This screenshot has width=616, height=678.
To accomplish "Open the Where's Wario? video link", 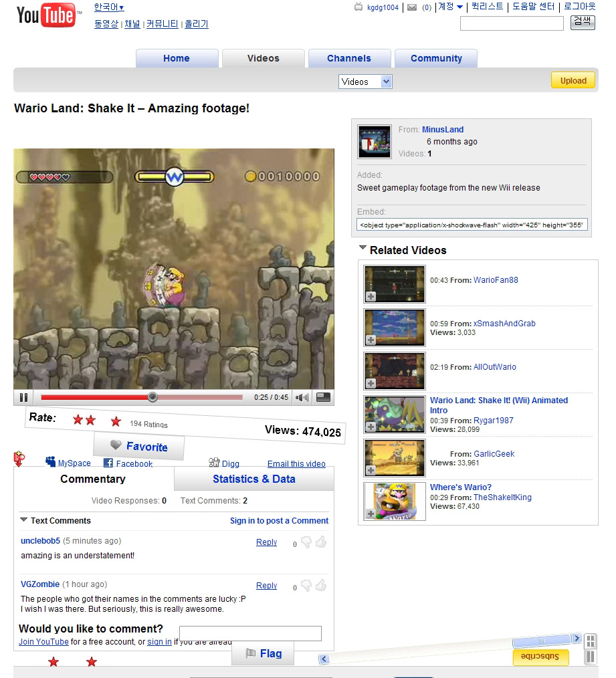I will pos(461,487).
